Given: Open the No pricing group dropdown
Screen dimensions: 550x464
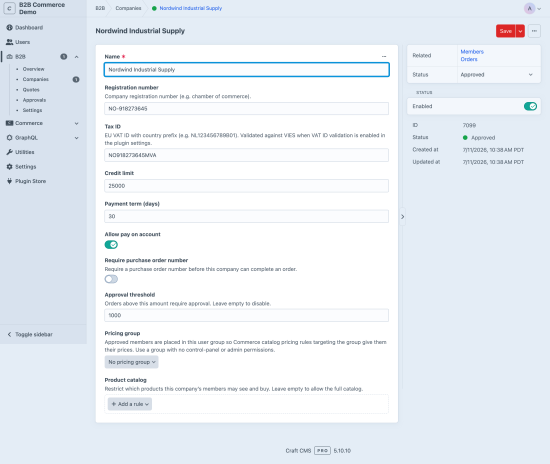Looking at the screenshot, I should [132, 362].
